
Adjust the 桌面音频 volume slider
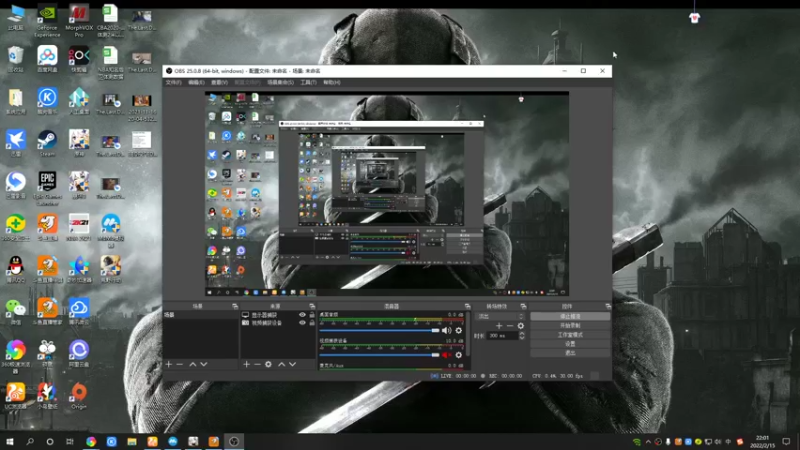point(379,331)
